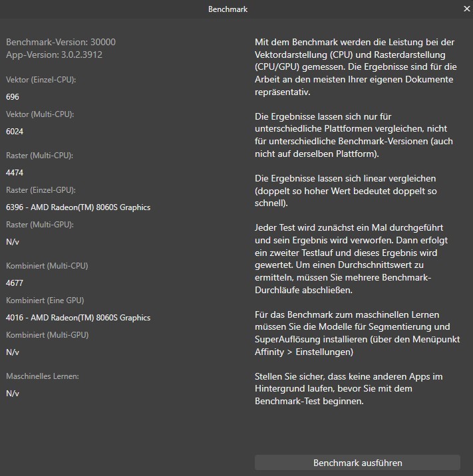Click the Raster (Multi-GPU) label
This screenshot has width=473, height=476.
click(x=39, y=225)
